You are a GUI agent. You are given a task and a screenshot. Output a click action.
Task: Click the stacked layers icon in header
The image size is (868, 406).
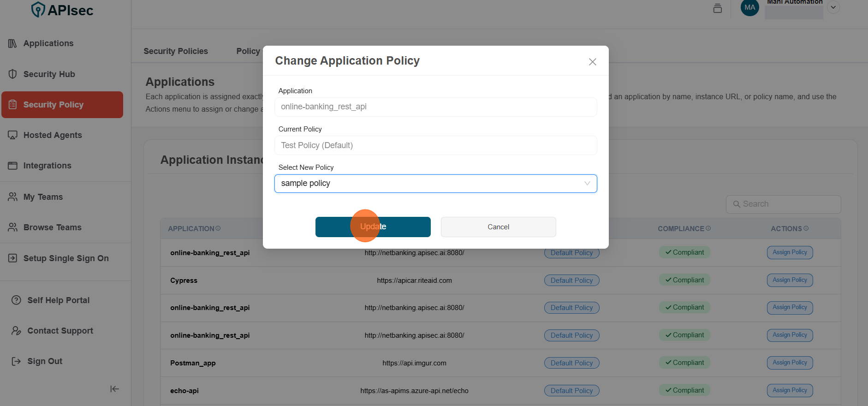click(x=717, y=8)
